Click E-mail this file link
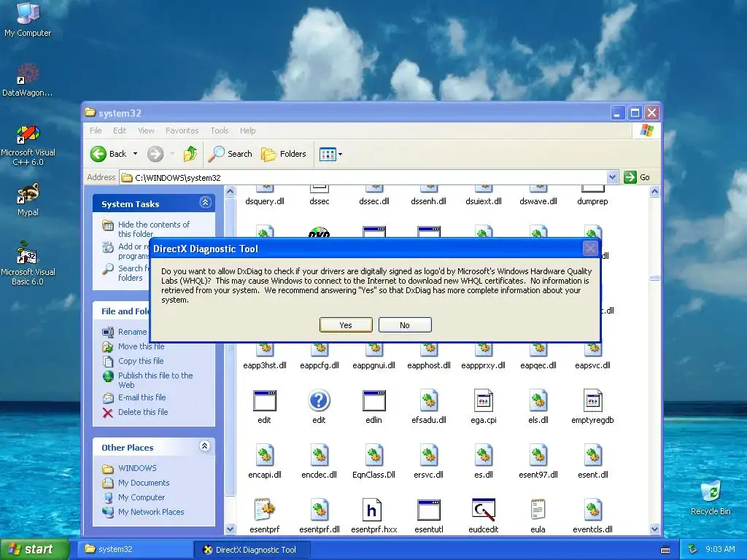 pyautogui.click(x=142, y=397)
